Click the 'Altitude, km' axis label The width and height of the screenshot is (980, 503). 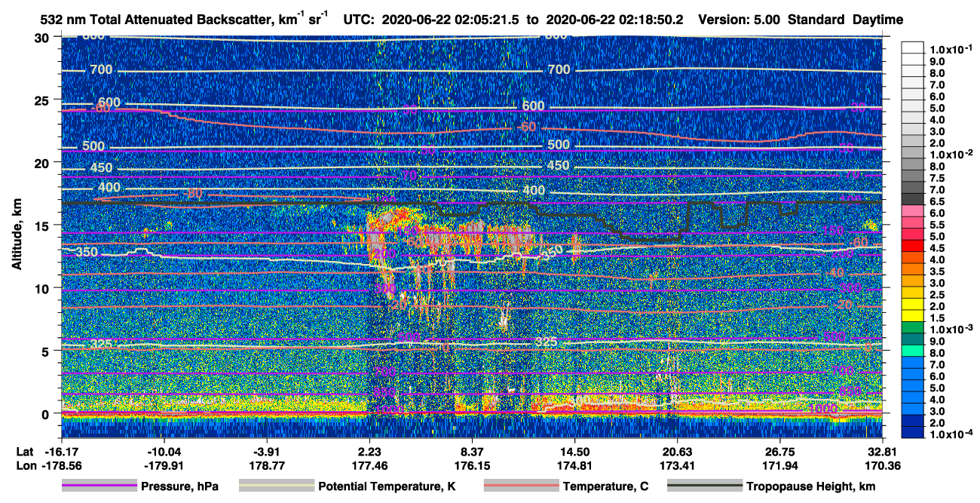pyautogui.click(x=17, y=235)
